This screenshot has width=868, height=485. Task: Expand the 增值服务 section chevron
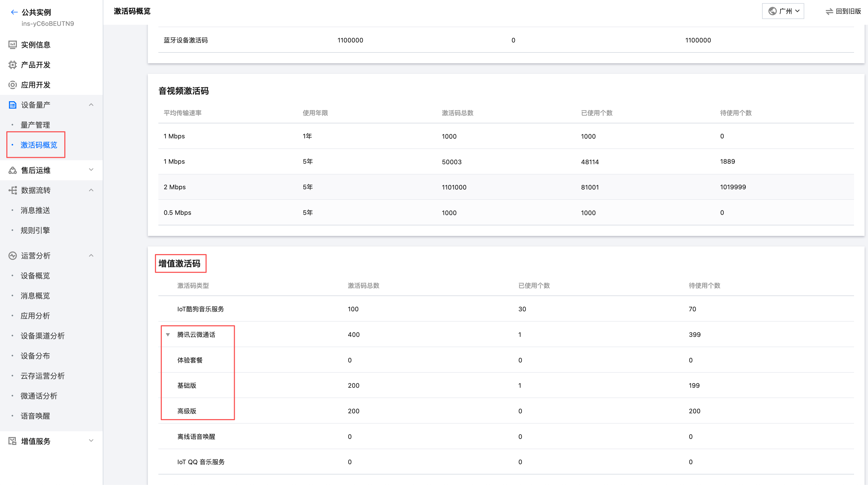91,440
